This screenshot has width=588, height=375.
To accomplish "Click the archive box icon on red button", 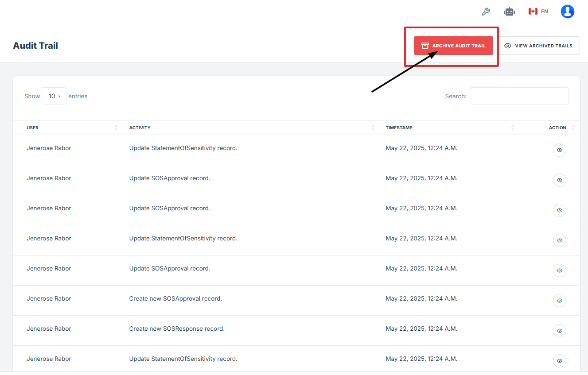I will pos(425,46).
